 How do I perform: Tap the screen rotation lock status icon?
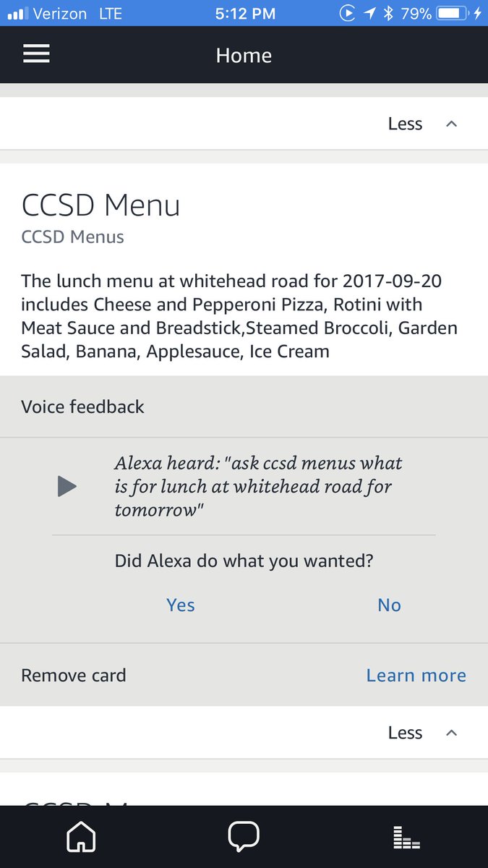coord(348,13)
